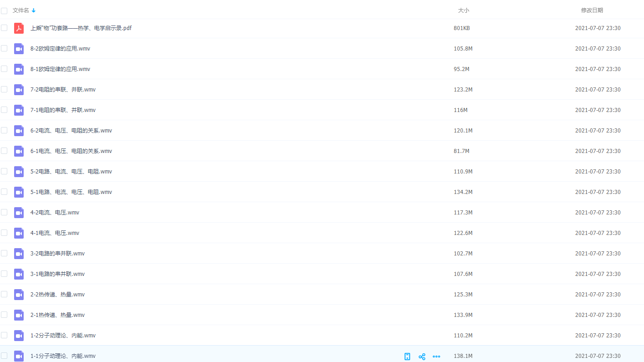Viewport: 644px width, 362px height.
Task: Click the video icon for 5-2电路、电流、电压、电阻.wmv
Action: (19, 172)
